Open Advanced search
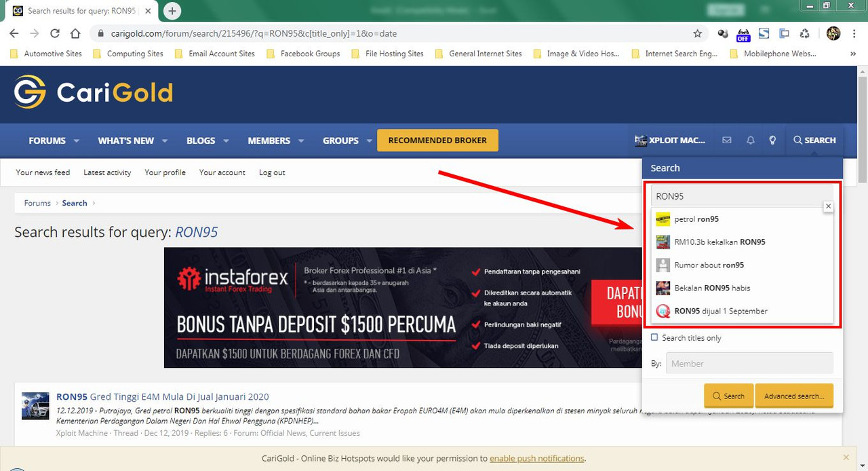The width and height of the screenshot is (868, 471). pyautogui.click(x=794, y=396)
